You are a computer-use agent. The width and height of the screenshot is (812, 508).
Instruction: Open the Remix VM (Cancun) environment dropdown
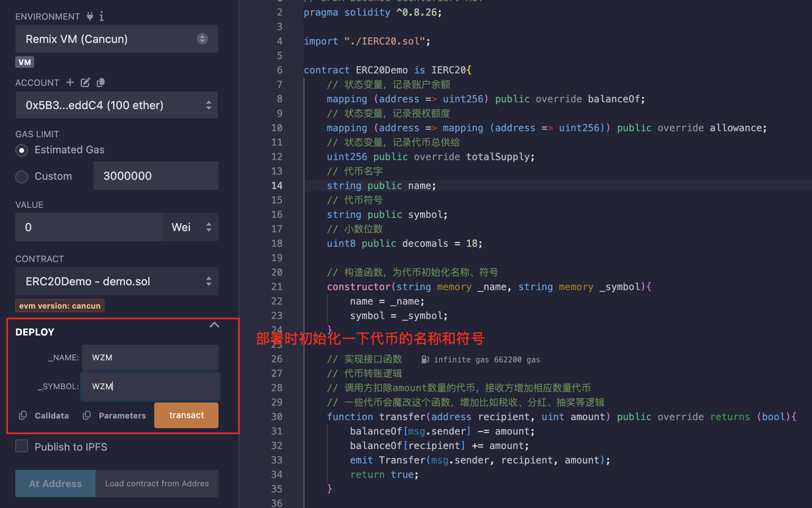pyautogui.click(x=116, y=39)
